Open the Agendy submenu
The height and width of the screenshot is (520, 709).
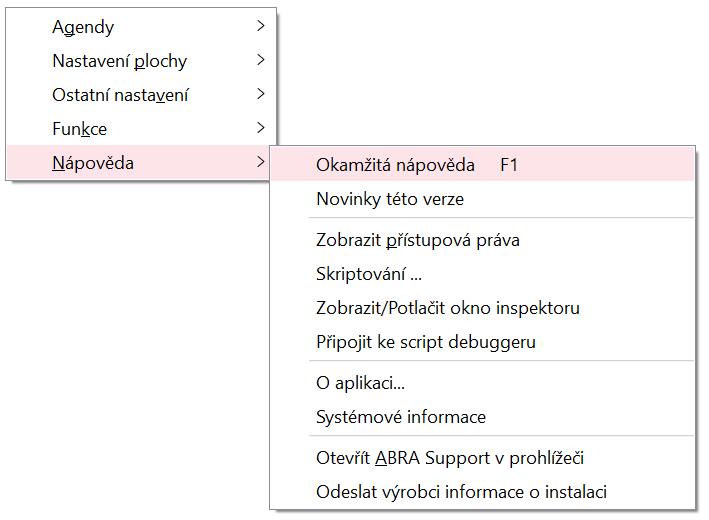click(x=83, y=27)
